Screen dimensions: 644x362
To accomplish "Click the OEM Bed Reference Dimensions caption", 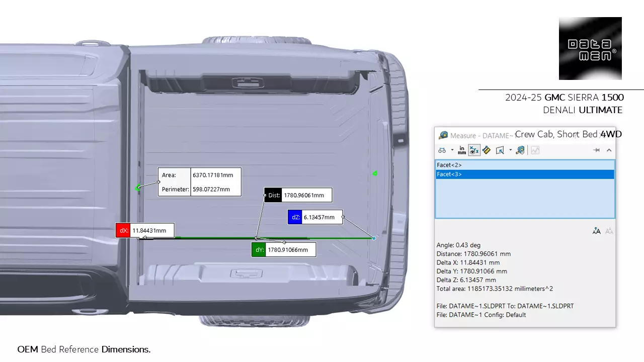I will click(84, 349).
